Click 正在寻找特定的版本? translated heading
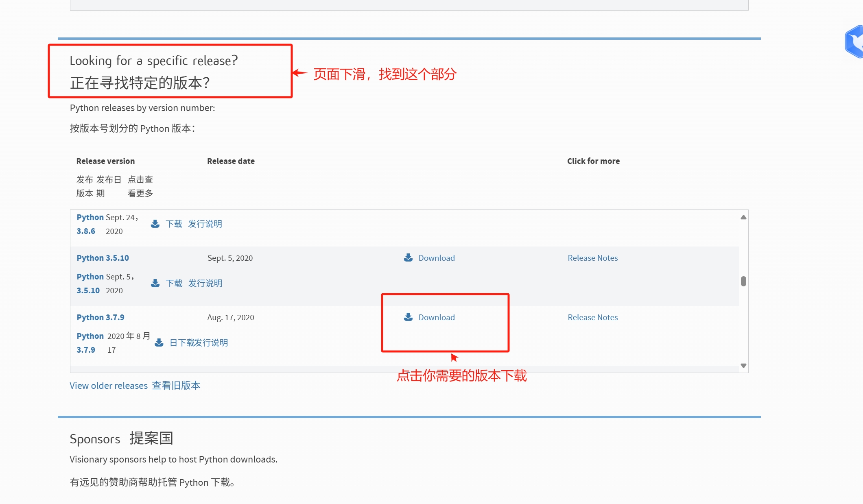Viewport: 863px width, 504px height. click(x=140, y=83)
